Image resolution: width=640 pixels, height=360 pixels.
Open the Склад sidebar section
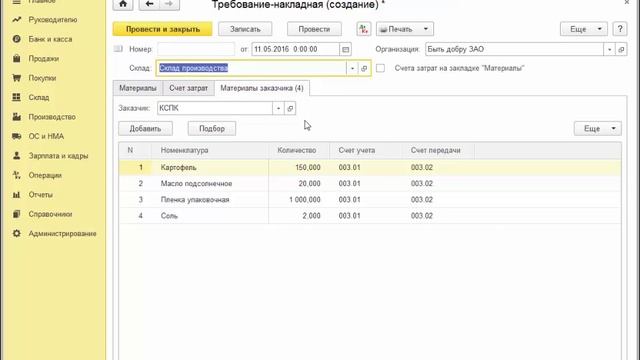pos(39,98)
